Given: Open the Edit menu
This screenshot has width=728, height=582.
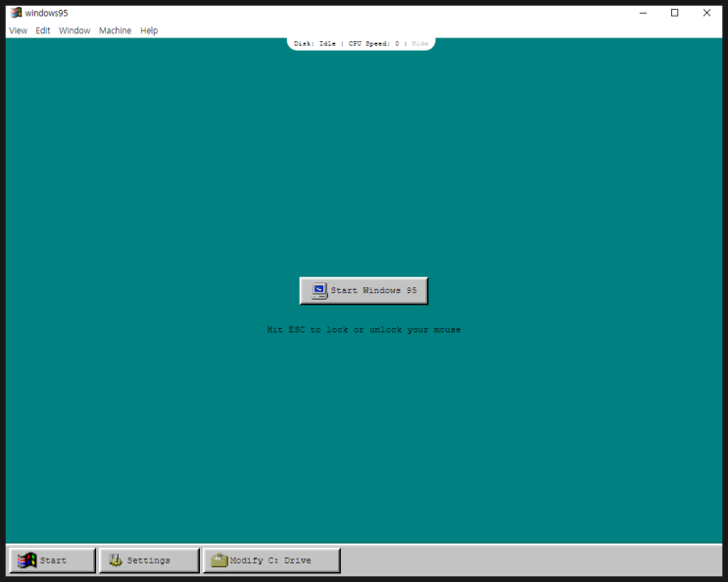Looking at the screenshot, I should 43,30.
